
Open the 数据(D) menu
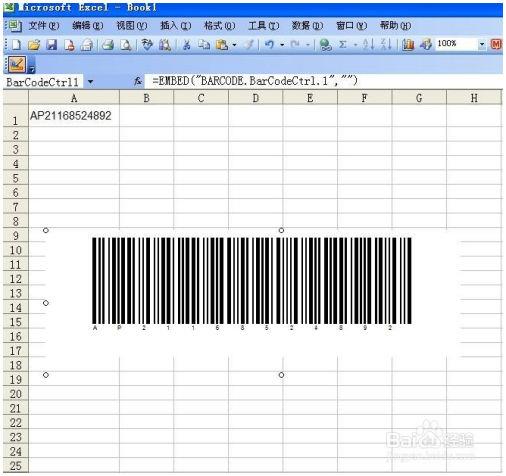tap(307, 26)
